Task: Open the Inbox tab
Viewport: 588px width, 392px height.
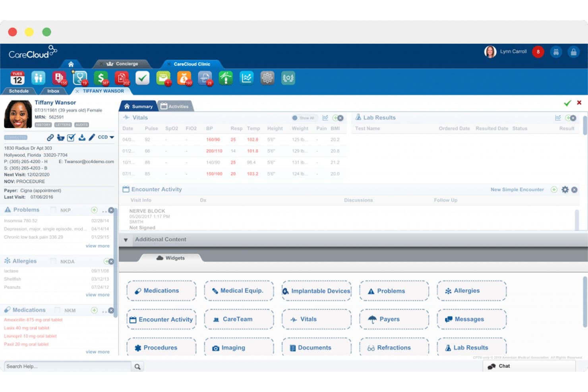Action: coord(53,91)
